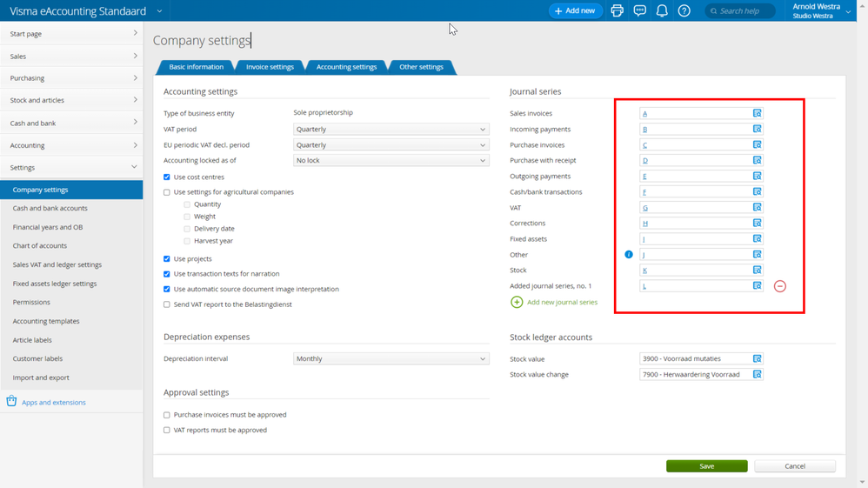The height and width of the screenshot is (488, 868).
Task: Expand the Accounting sidebar section
Action: tap(71, 145)
